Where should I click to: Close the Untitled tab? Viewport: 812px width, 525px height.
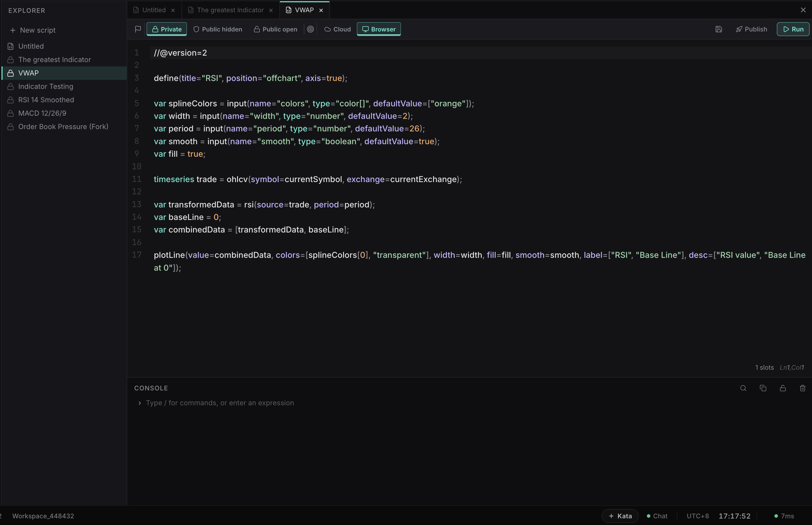coord(173,10)
